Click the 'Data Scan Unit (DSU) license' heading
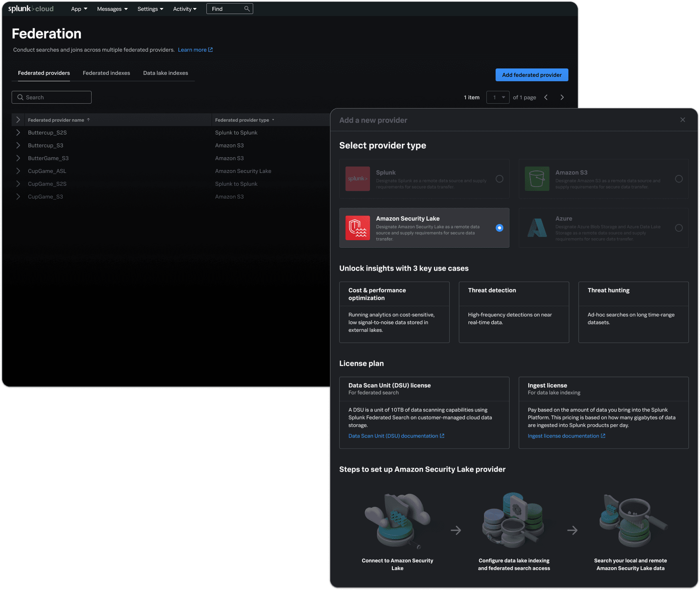The height and width of the screenshot is (590, 700). pyautogui.click(x=390, y=385)
